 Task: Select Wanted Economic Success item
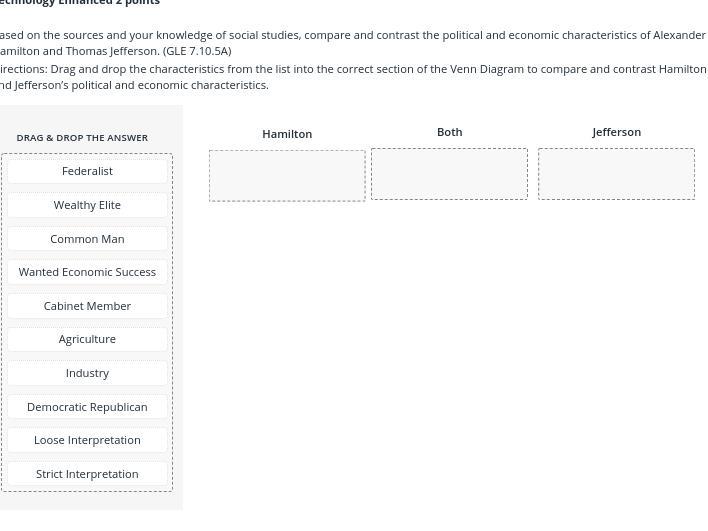[87, 272]
